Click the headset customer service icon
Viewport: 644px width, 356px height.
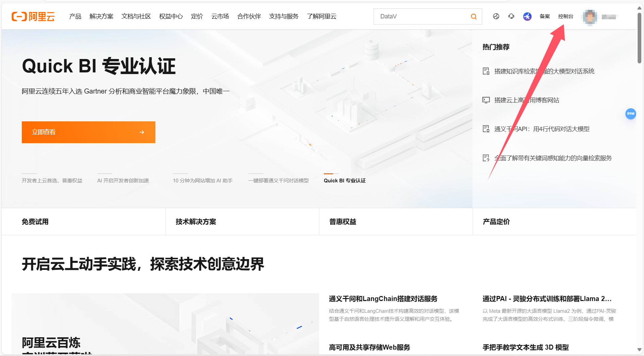pos(511,16)
